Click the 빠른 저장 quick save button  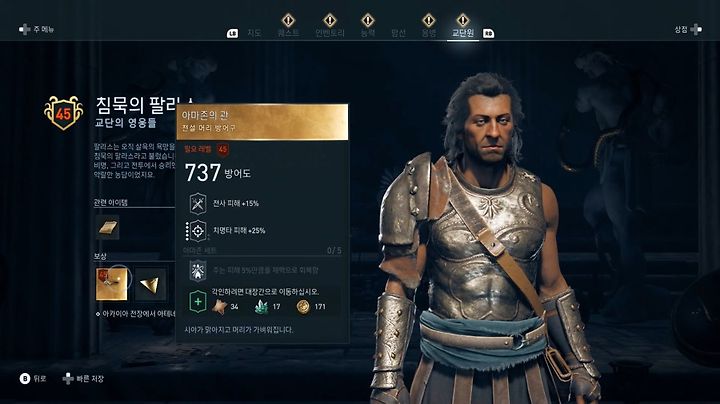point(83,378)
